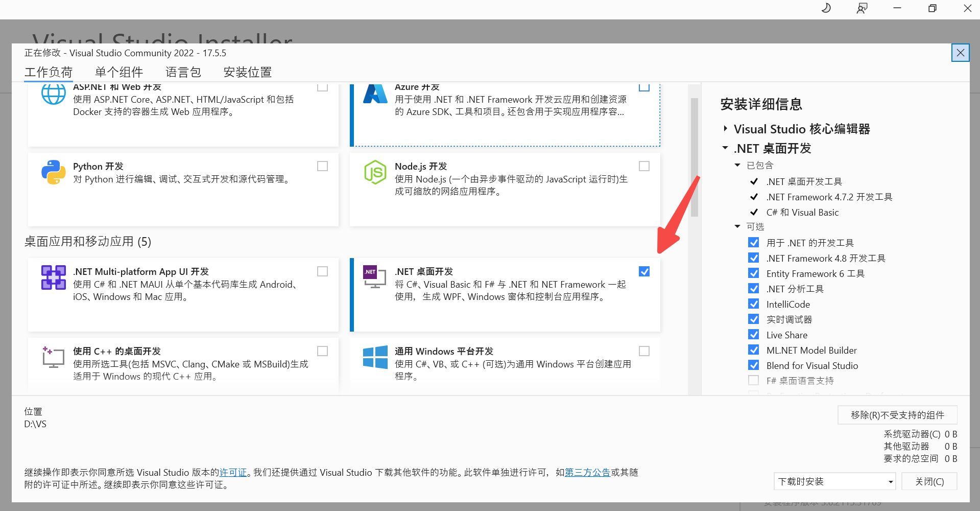Uncheck the .NET 桌面开发 workload checkbox

pyautogui.click(x=644, y=271)
